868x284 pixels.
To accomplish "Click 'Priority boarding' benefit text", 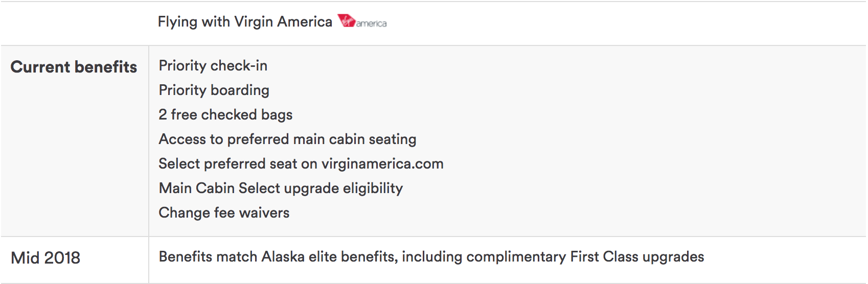I will coord(214,90).
